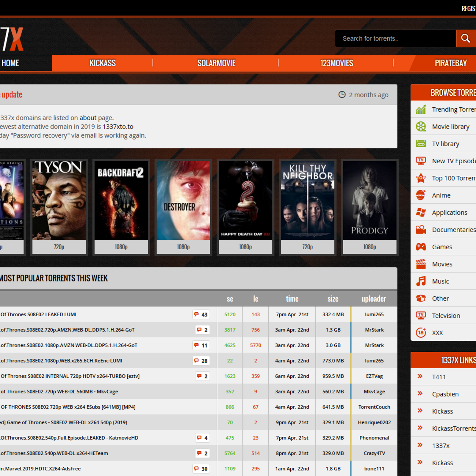Click the XXX 18+ icon
The width and height of the screenshot is (476, 476).
click(x=421, y=333)
